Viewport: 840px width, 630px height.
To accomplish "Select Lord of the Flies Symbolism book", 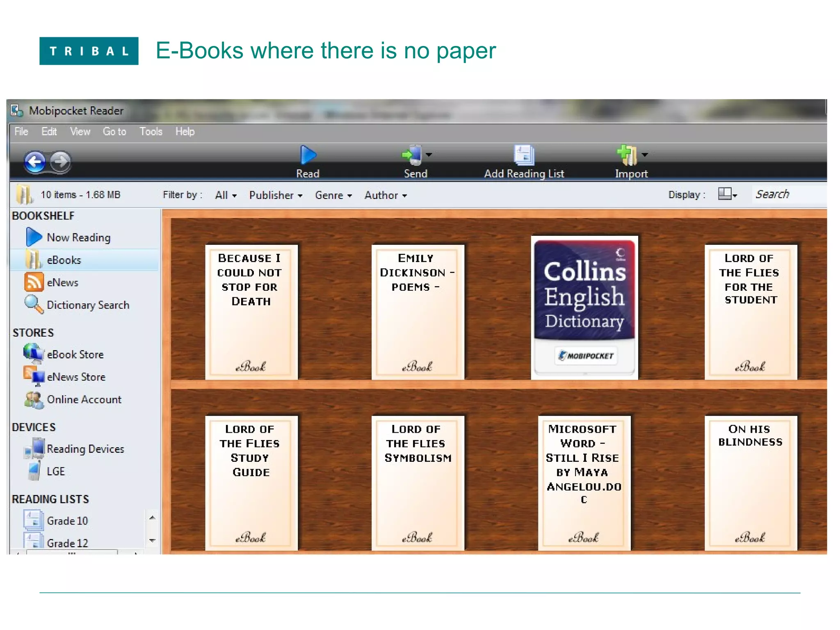I will click(x=418, y=483).
